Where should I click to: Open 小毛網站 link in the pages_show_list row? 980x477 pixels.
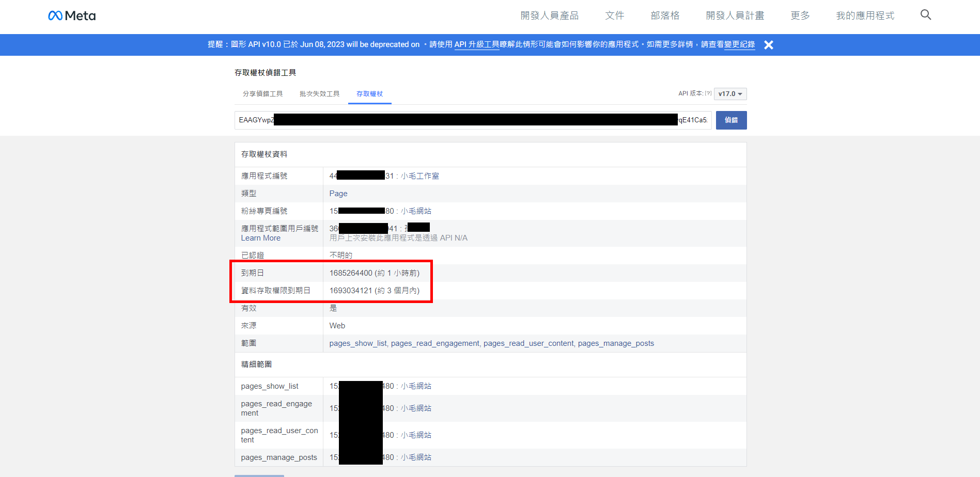(x=416, y=386)
